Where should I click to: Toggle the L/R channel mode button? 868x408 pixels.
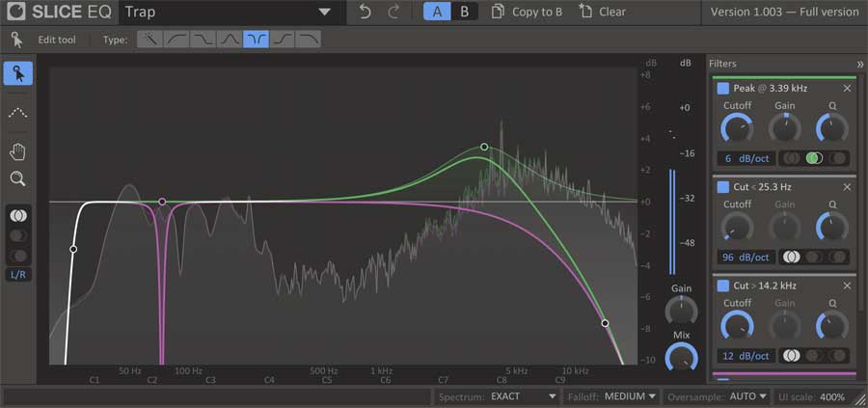[18, 275]
